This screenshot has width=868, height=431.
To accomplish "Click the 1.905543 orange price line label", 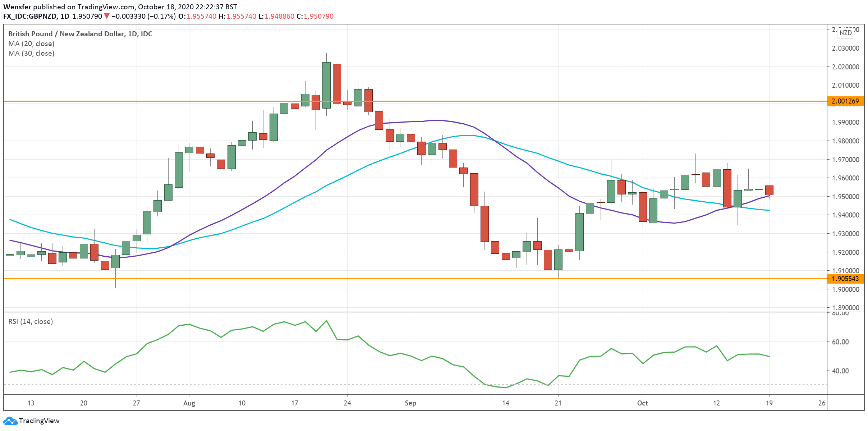I will [845, 279].
